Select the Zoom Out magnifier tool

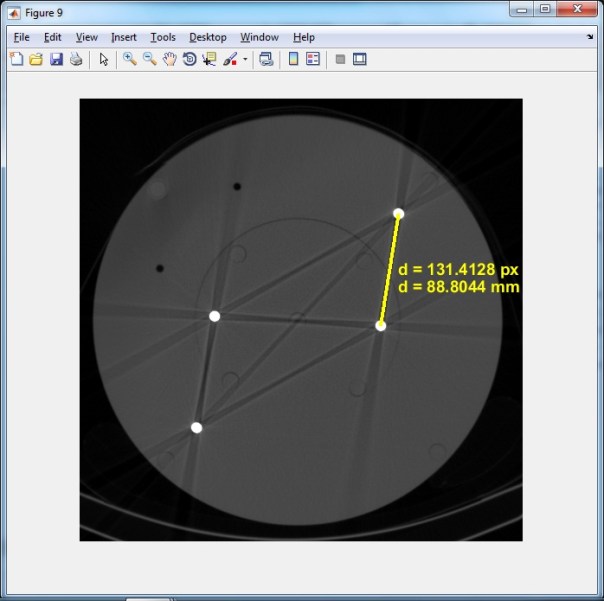(149, 59)
